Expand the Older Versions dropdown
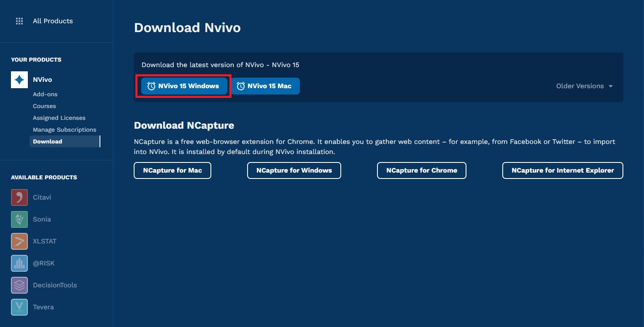The height and width of the screenshot is (327, 644). (584, 86)
